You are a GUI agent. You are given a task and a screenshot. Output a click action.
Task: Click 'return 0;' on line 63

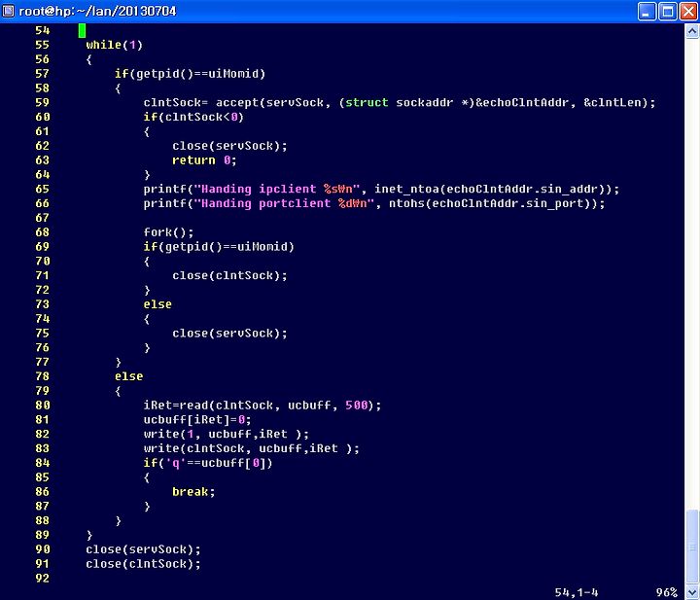click(x=204, y=160)
